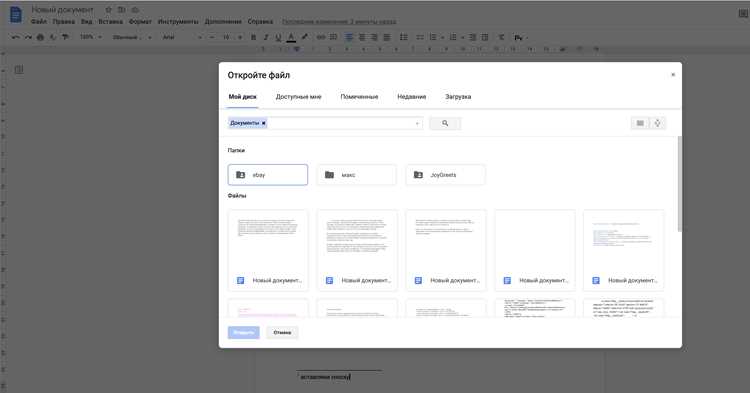
Task: Switch file dialog to list view
Action: pyautogui.click(x=640, y=123)
